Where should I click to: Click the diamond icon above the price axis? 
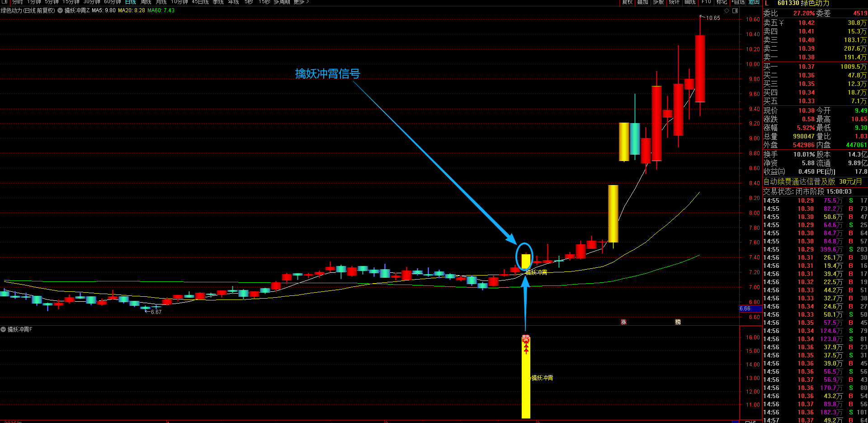727,10
